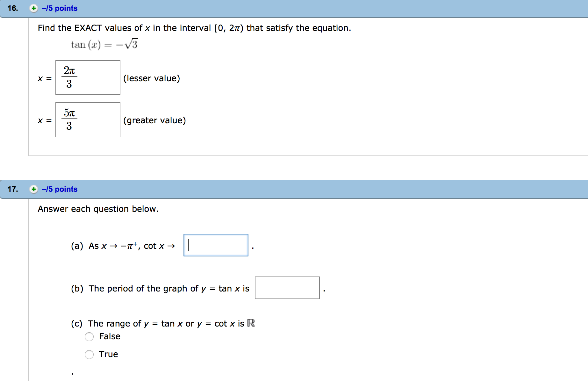Click question number 16 header
Image resolution: width=588 pixels, height=381 pixels.
[13, 8]
